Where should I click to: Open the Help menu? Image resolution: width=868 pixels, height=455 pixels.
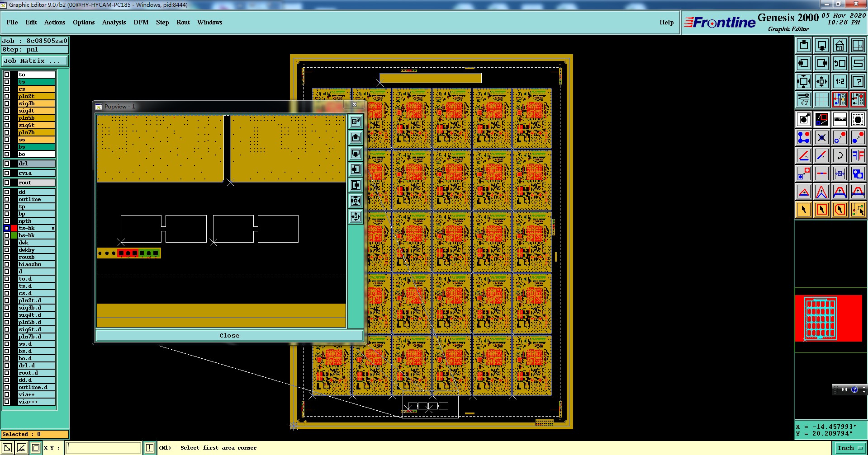tap(666, 22)
